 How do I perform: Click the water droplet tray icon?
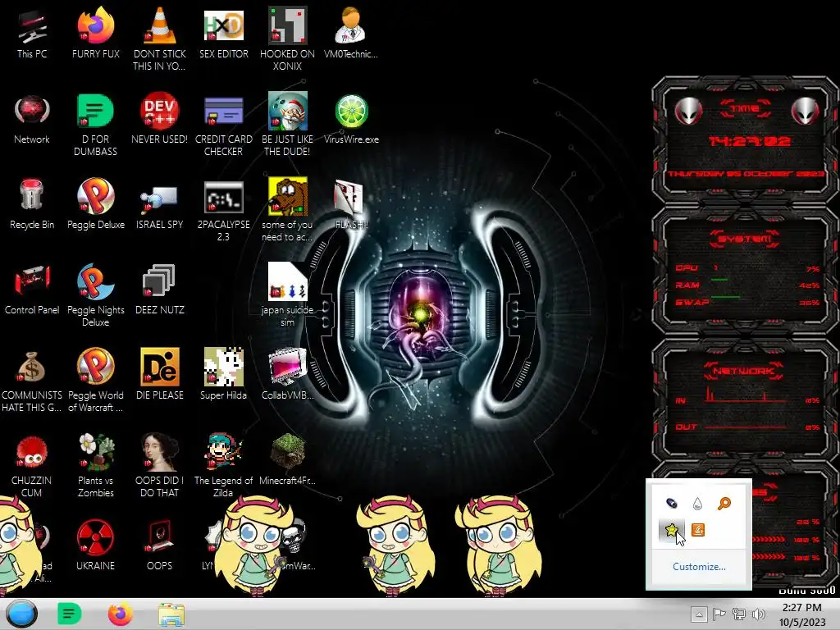(697, 504)
